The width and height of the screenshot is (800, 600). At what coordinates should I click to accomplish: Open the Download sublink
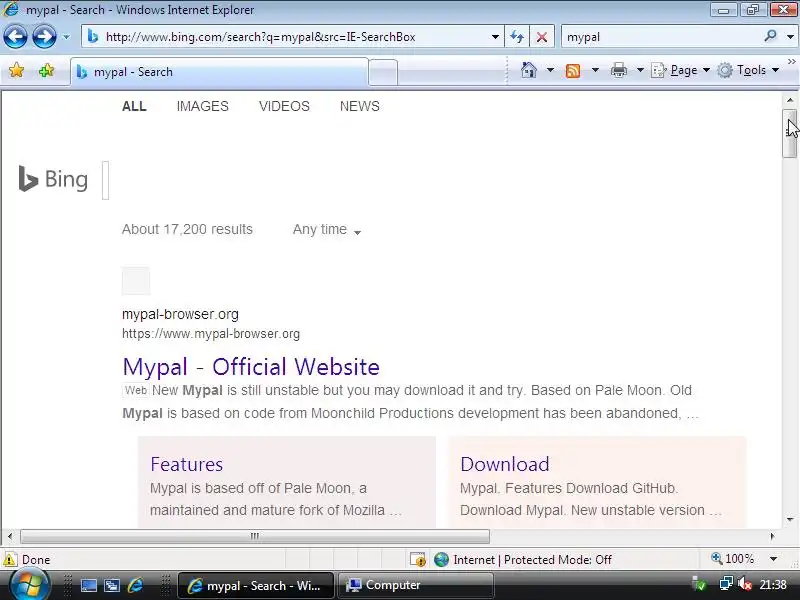505,464
